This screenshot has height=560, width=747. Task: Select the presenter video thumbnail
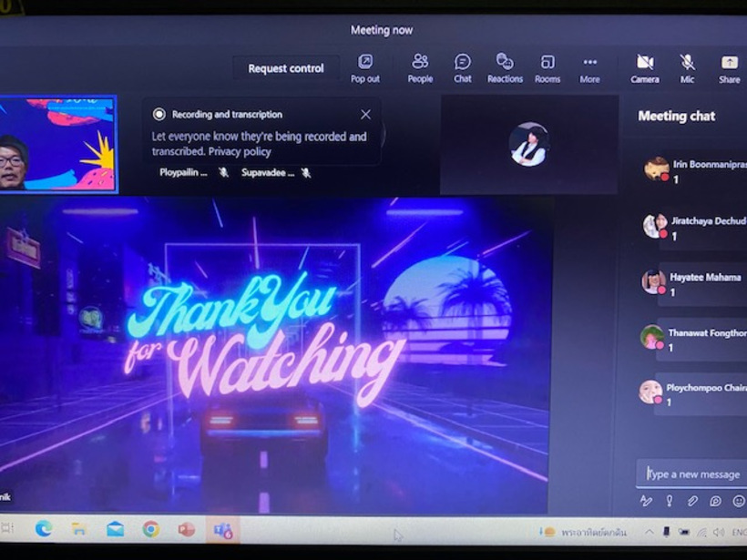58,145
